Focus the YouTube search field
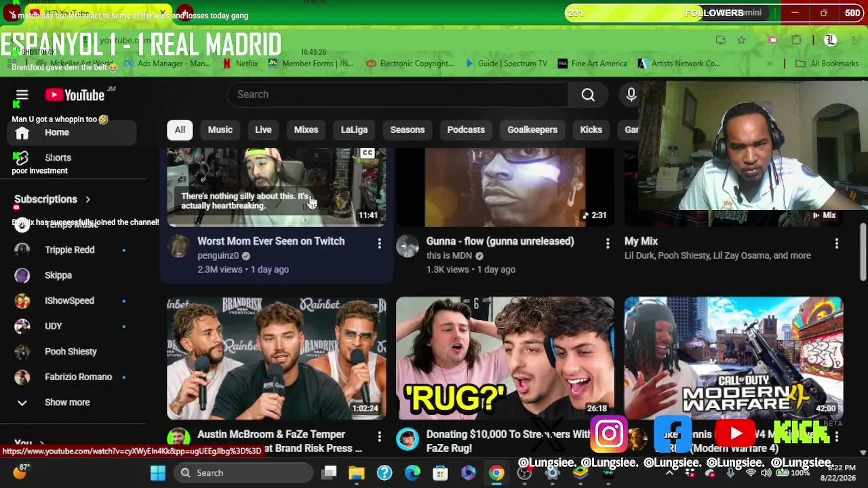868x488 pixels. coord(397,95)
